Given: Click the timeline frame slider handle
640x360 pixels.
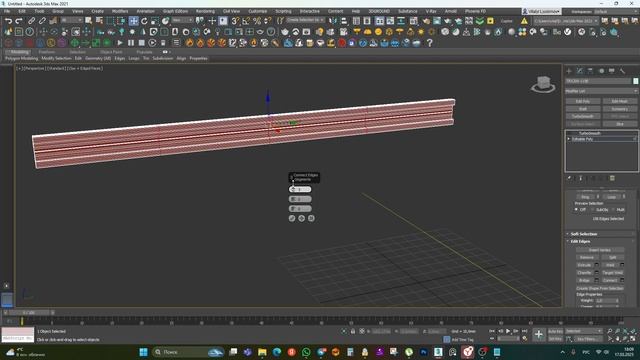Looking at the screenshot, I should click(28, 313).
